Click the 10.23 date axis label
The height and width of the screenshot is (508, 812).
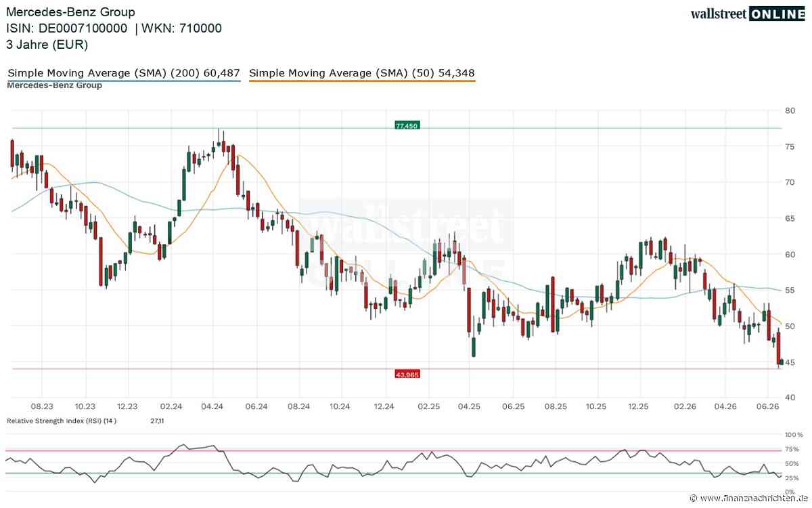85,406
